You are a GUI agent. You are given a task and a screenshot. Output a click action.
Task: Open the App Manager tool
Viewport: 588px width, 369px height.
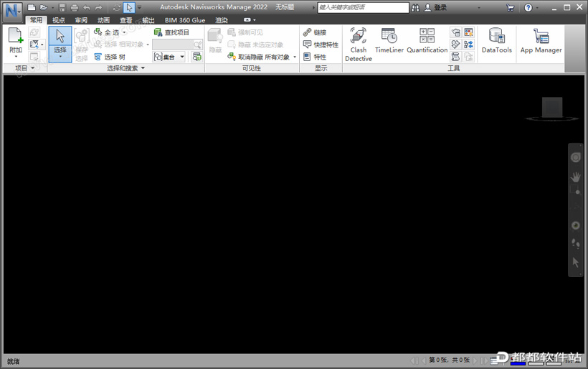(x=541, y=40)
